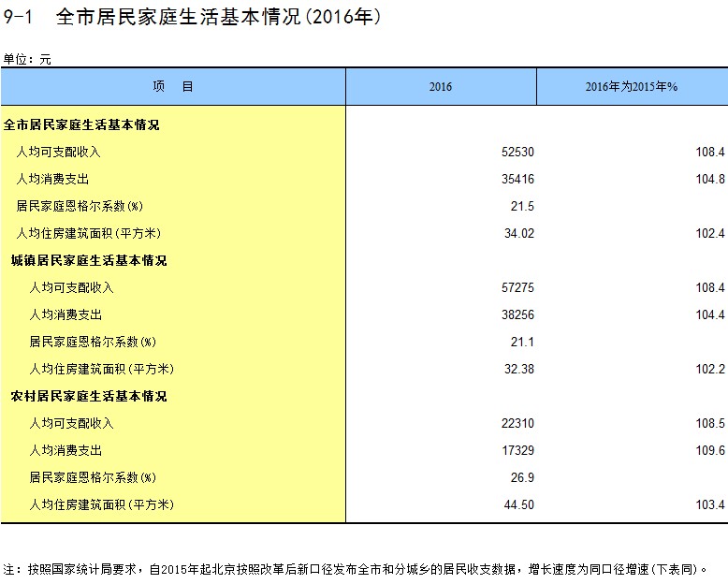The width and height of the screenshot is (728, 584).
Task: Select the value 22310
Action: [517, 423]
